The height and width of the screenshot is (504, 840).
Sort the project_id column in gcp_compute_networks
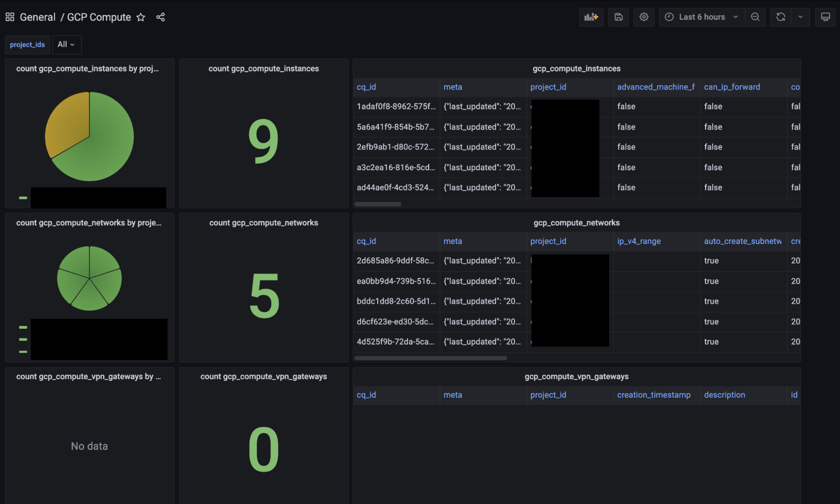coord(548,241)
